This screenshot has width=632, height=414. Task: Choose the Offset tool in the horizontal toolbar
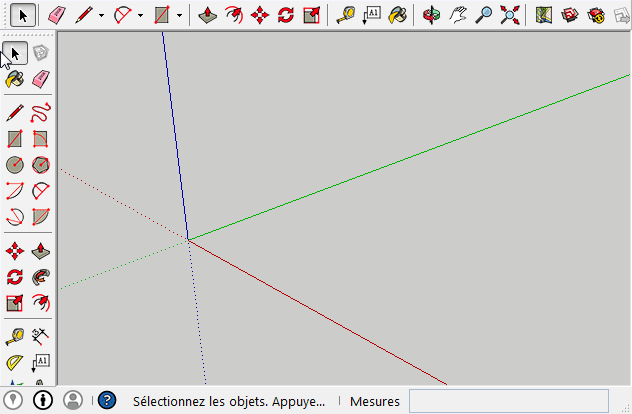pos(234,15)
